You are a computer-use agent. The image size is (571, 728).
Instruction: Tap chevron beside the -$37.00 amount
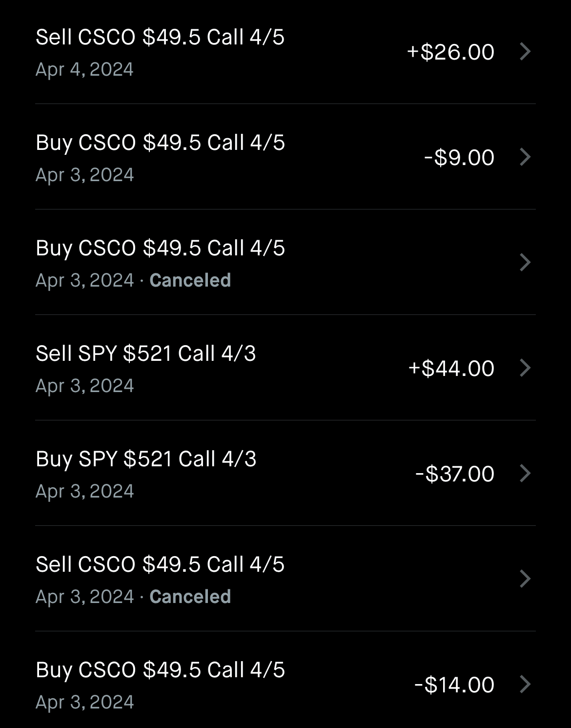pos(525,473)
